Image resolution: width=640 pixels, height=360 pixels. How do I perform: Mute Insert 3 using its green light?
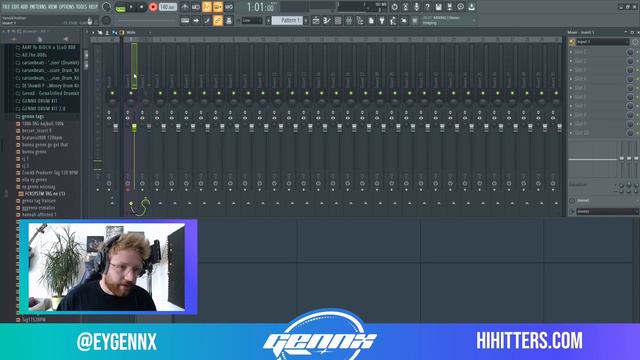(x=160, y=93)
